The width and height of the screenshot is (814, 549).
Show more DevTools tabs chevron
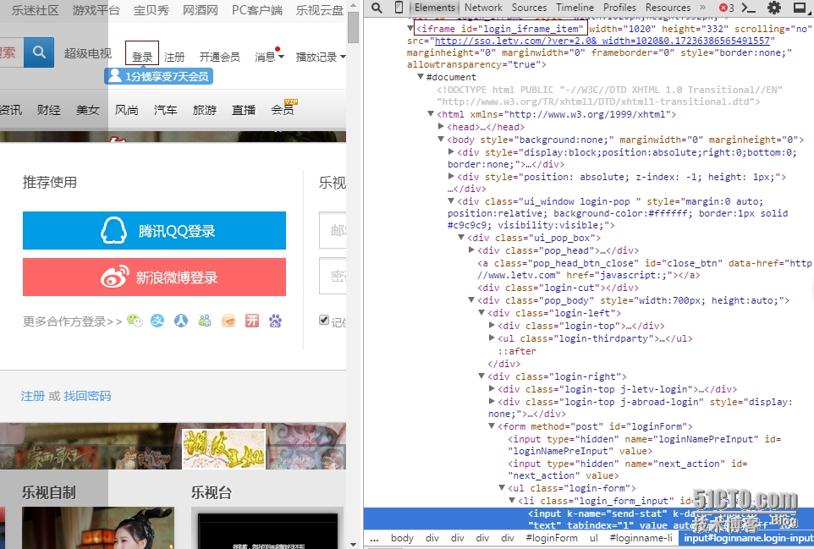(x=702, y=8)
